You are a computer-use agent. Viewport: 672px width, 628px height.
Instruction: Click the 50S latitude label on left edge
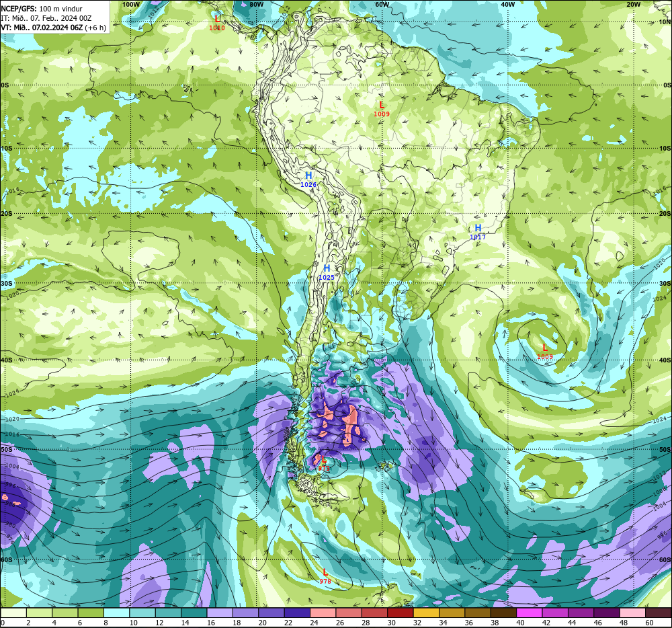pyautogui.click(x=7, y=449)
